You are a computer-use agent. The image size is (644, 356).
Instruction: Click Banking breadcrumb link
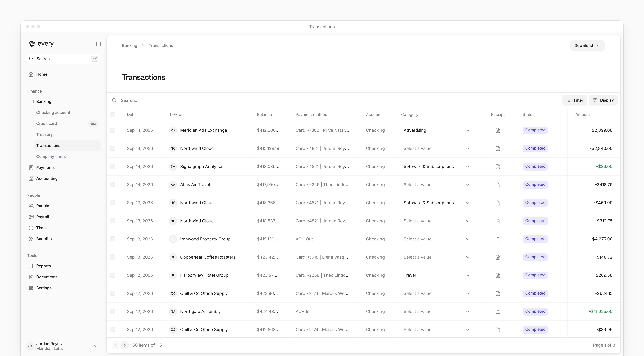click(x=130, y=45)
